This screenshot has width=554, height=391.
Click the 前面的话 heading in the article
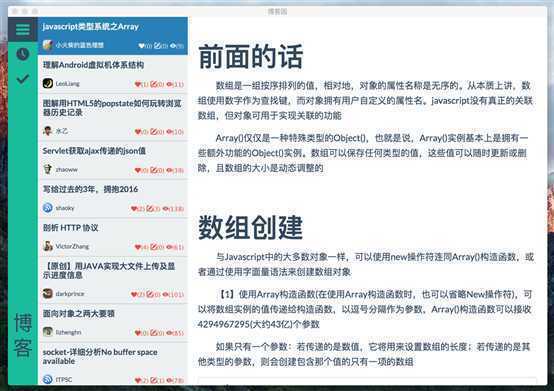[251, 57]
